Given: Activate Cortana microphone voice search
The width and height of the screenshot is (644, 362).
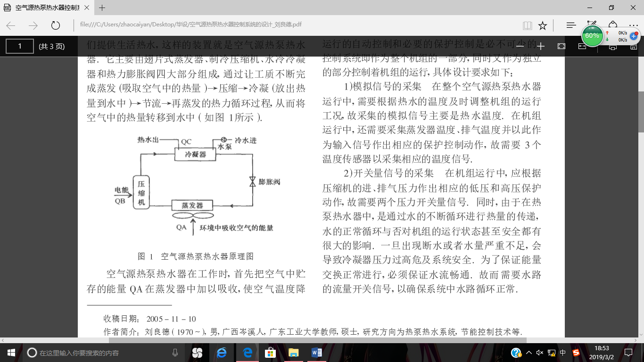Looking at the screenshot, I should click(x=175, y=353).
